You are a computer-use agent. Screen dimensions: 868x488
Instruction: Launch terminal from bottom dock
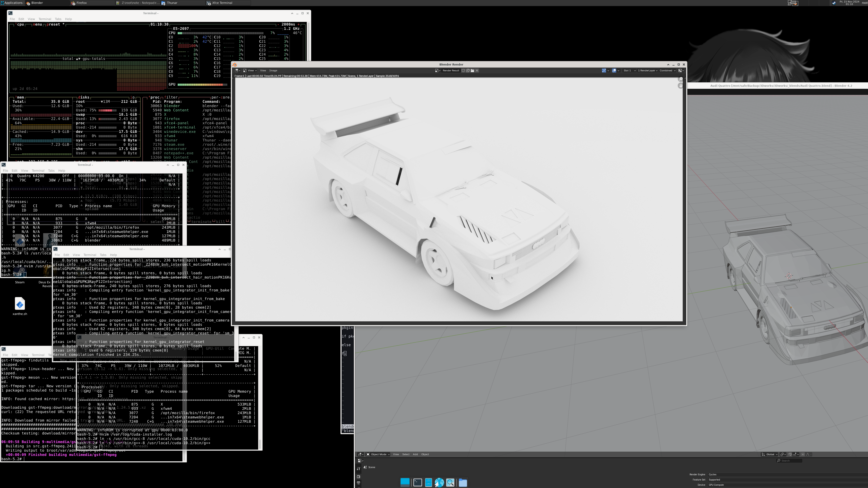point(417,483)
